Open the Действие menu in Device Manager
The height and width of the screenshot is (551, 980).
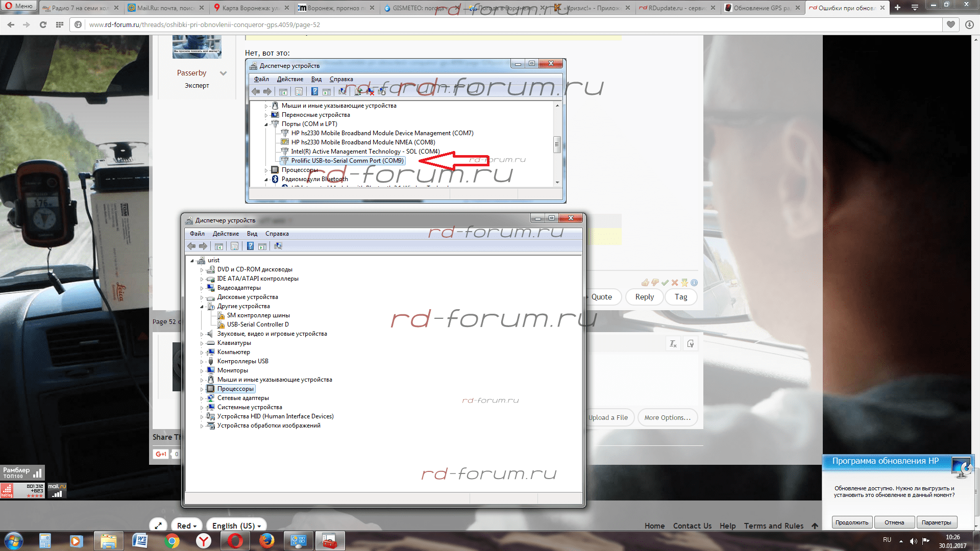coord(226,234)
